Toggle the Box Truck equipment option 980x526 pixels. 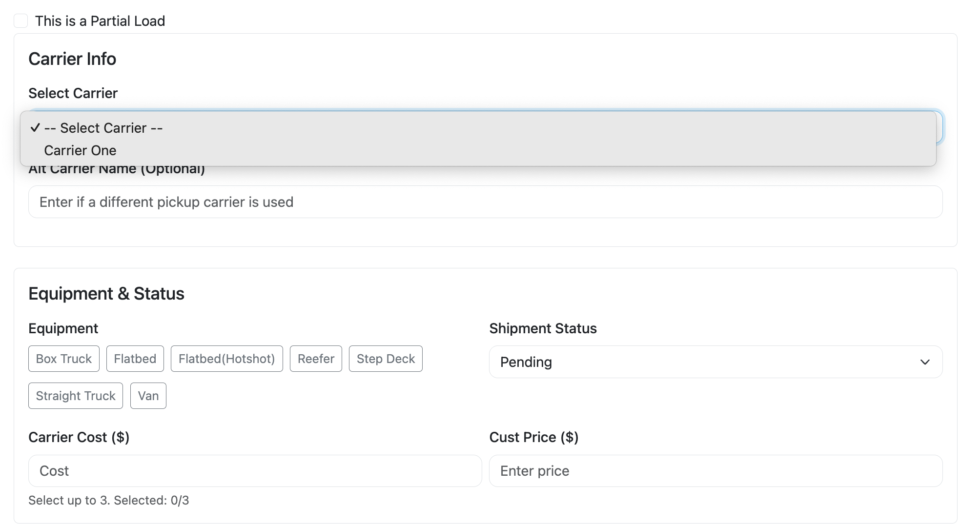[x=63, y=358]
